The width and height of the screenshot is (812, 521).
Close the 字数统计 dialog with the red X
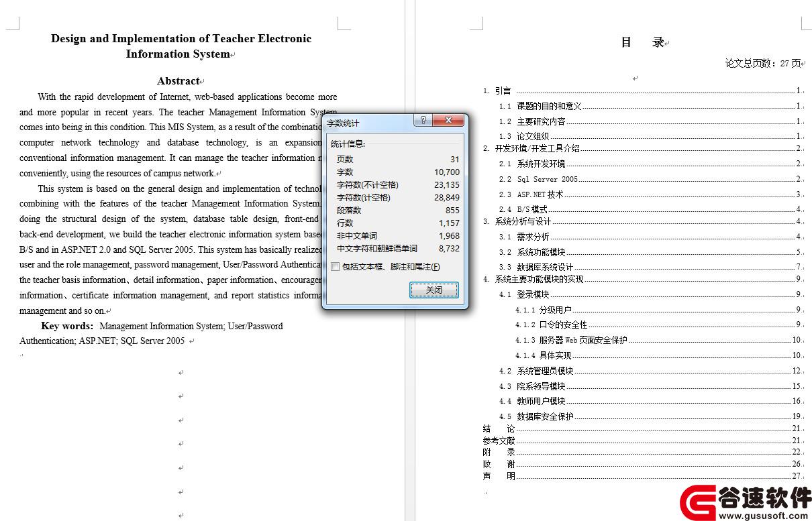[448, 121]
